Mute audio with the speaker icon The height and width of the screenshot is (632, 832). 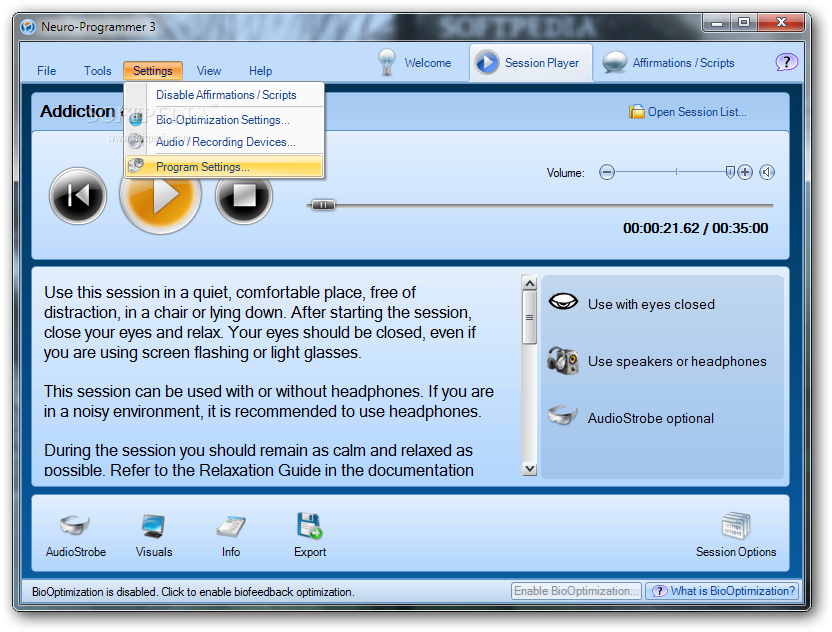[767, 172]
